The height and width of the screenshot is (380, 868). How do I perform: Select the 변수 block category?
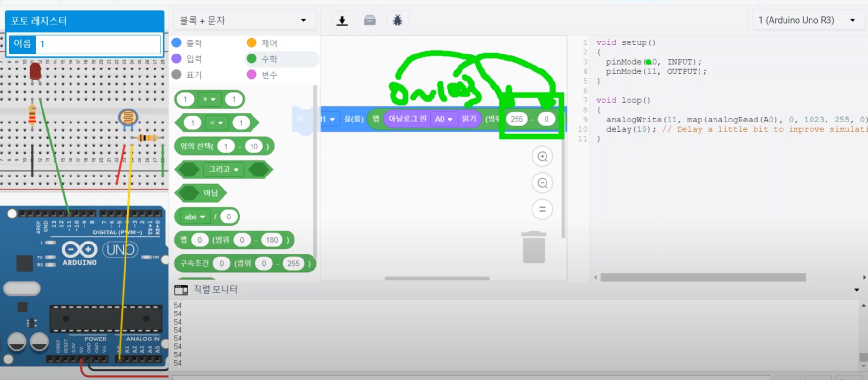(x=262, y=75)
